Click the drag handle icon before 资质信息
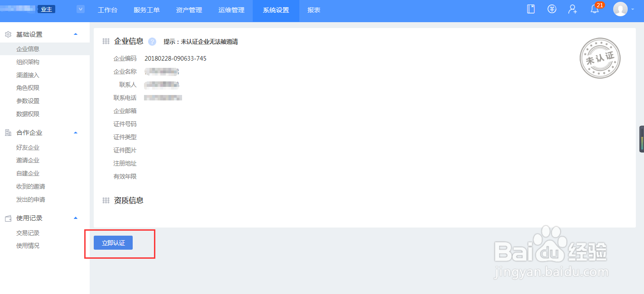 pos(106,200)
